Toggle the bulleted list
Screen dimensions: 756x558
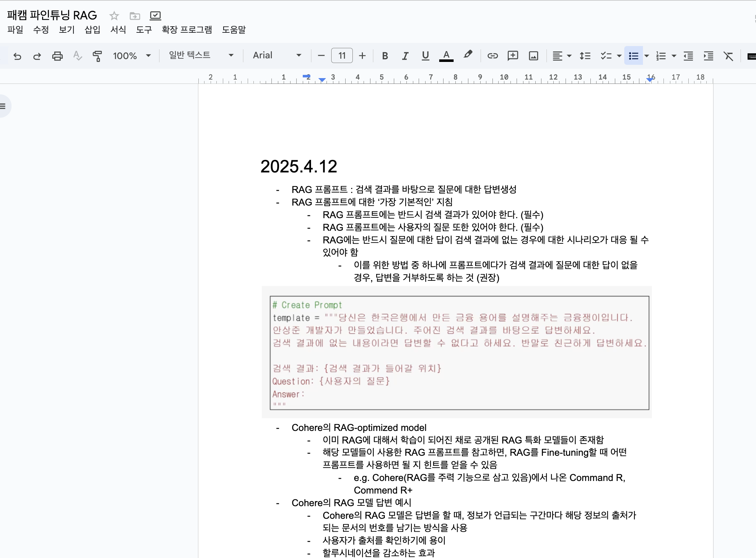click(x=633, y=56)
